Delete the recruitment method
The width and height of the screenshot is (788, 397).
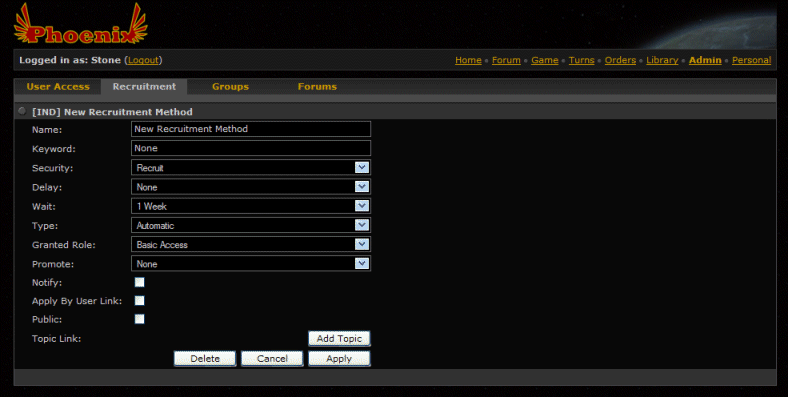[205, 359]
